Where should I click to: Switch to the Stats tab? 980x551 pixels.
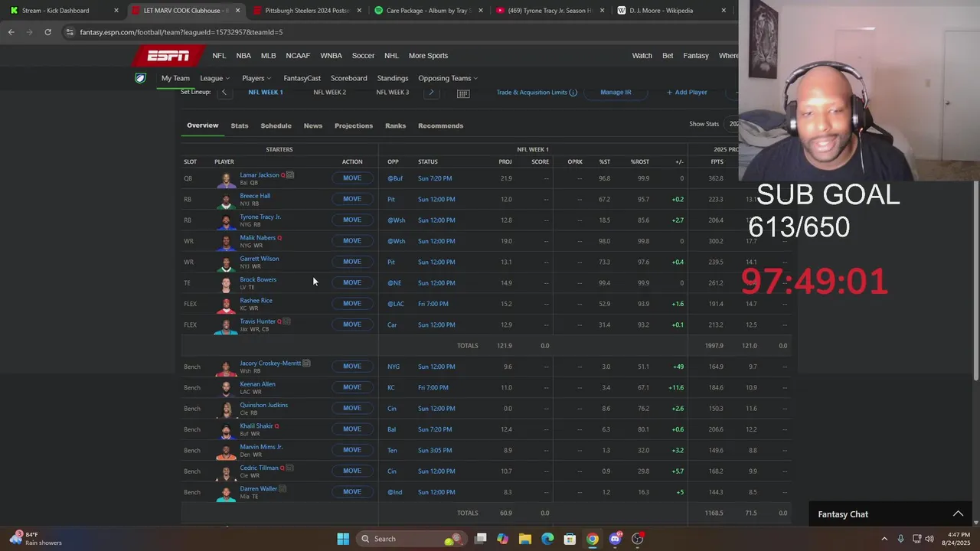pos(240,126)
